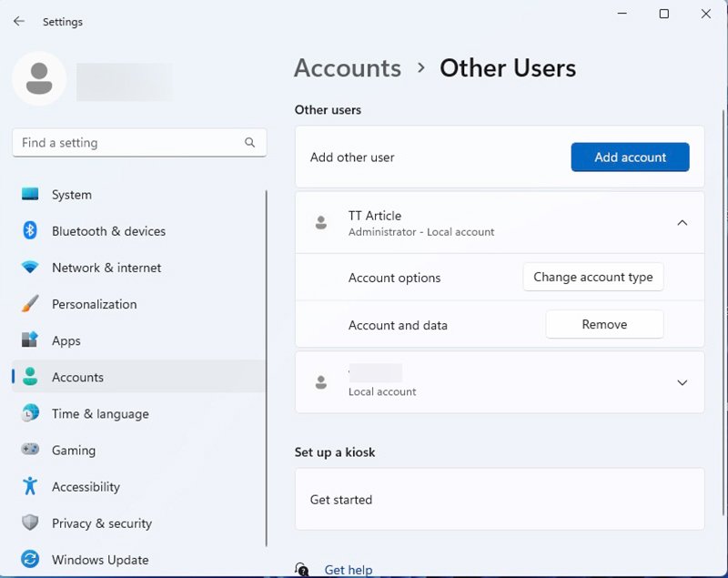Screen dimensions: 728x578
Task: Open the Apps icon in sidebar
Action: pyautogui.click(x=30, y=340)
